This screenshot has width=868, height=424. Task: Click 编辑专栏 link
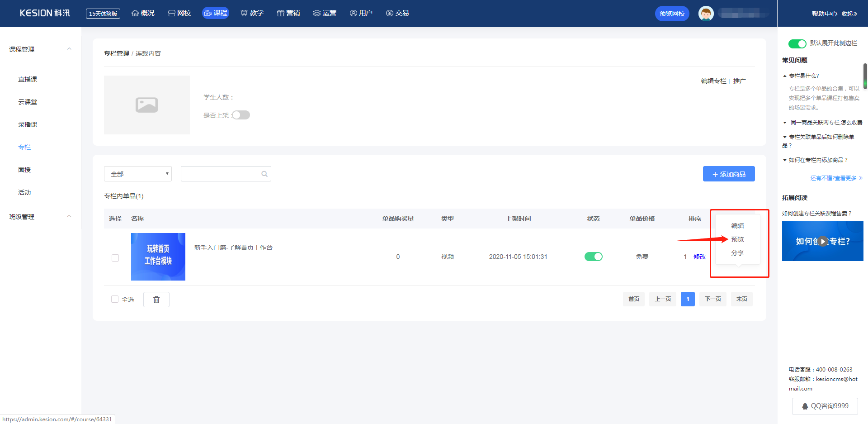click(x=713, y=81)
